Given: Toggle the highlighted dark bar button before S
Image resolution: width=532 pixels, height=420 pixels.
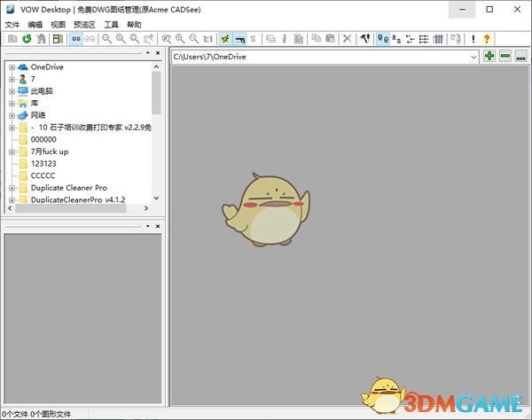Looking at the screenshot, I should click(x=240, y=39).
